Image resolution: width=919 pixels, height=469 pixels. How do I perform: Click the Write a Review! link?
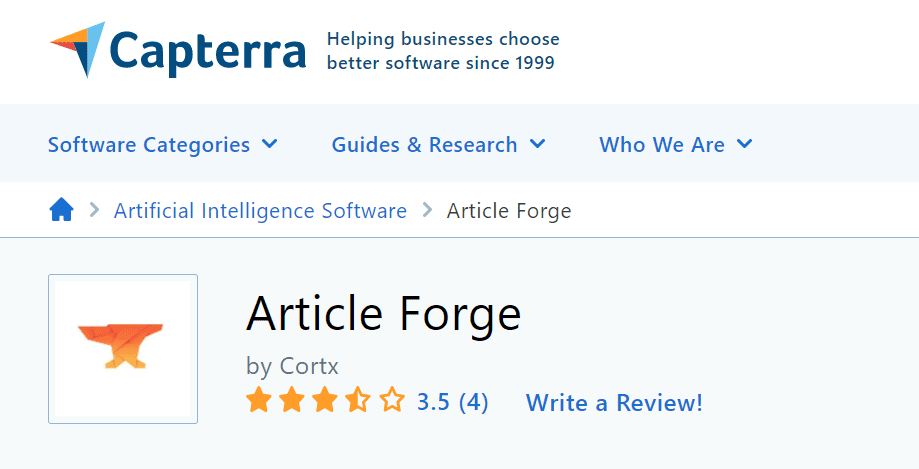(614, 403)
